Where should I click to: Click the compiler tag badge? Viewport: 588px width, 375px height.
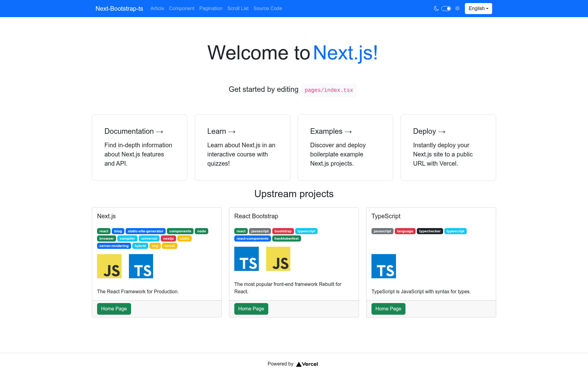[x=127, y=238]
